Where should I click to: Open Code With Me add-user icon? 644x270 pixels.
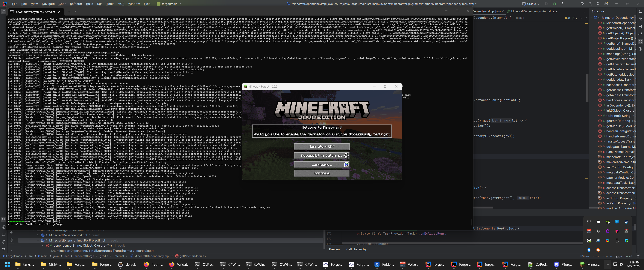(x=590, y=4)
